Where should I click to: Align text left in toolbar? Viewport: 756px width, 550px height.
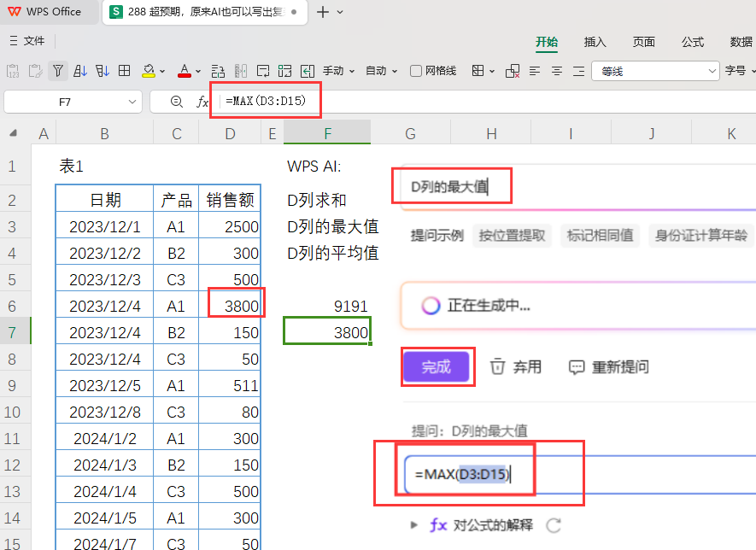click(534, 72)
